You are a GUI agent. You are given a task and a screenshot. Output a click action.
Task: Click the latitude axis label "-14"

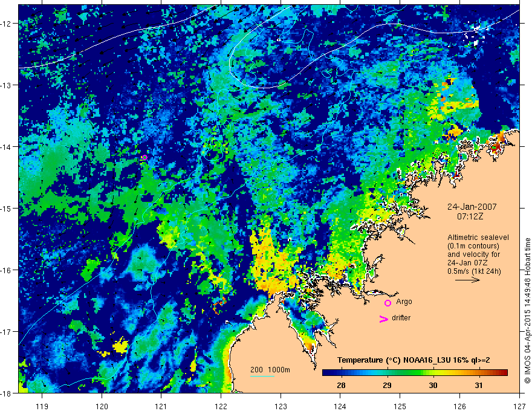click(7, 147)
